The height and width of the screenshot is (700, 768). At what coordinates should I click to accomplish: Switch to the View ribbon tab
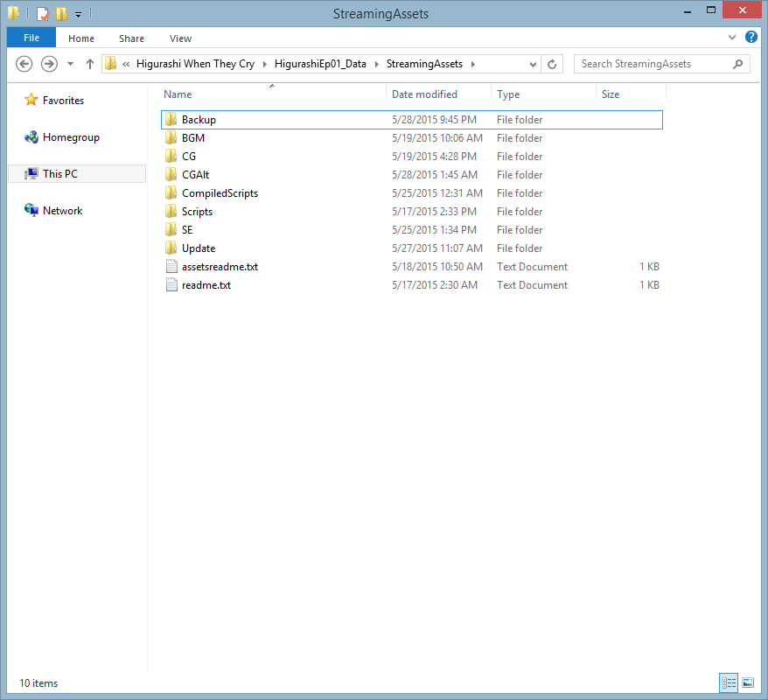point(181,38)
